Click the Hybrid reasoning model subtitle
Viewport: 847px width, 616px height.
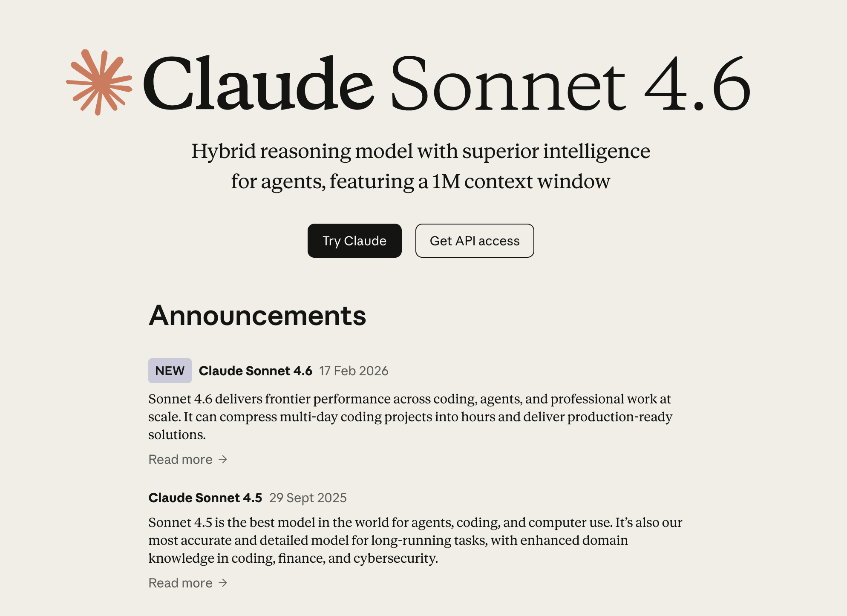[421, 166]
